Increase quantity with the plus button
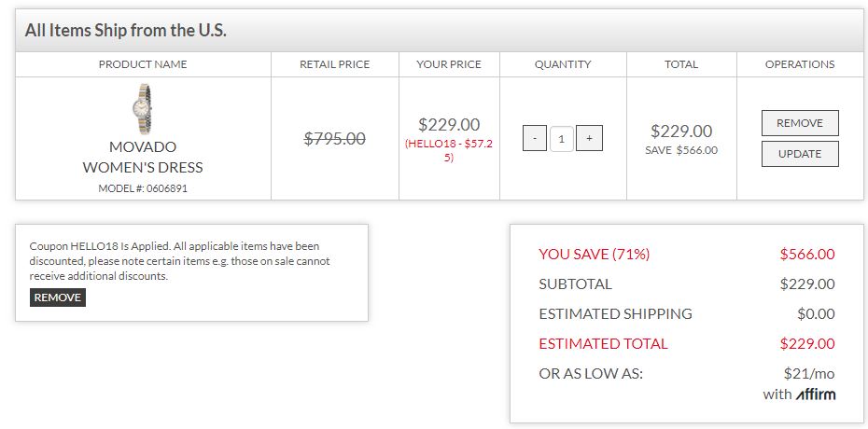 [x=589, y=139]
